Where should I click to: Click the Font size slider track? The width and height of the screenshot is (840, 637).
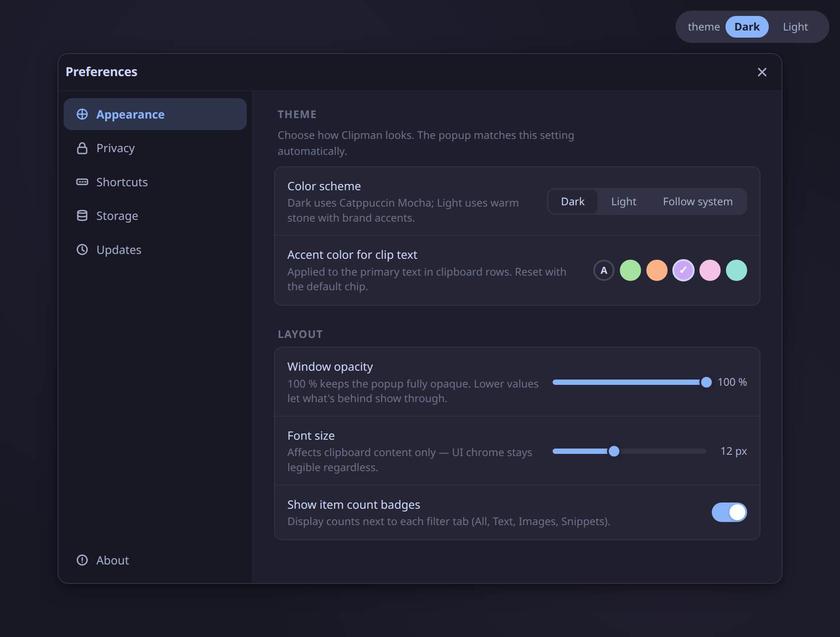click(x=630, y=451)
